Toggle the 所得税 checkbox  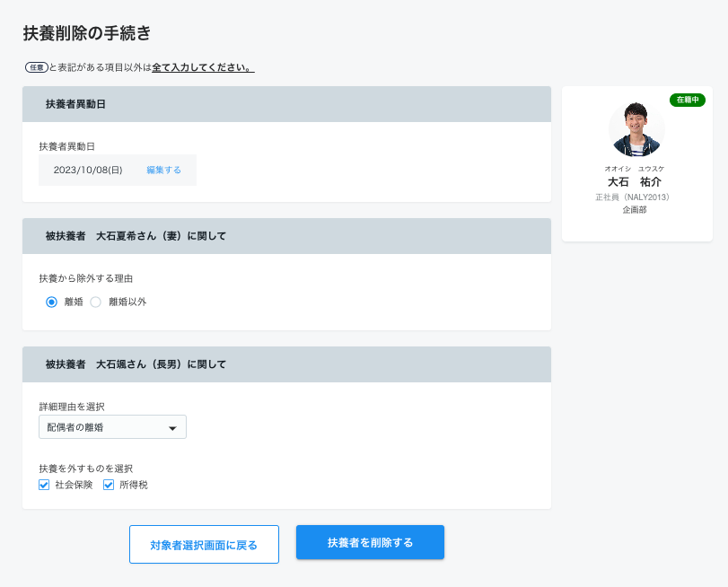click(109, 485)
